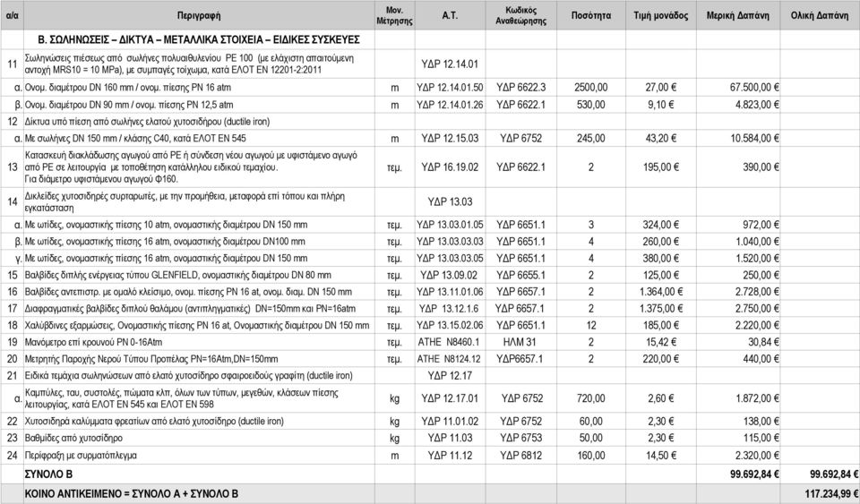Click the 'α/α' header cell
The height and width of the screenshot is (504, 860).
coord(12,15)
